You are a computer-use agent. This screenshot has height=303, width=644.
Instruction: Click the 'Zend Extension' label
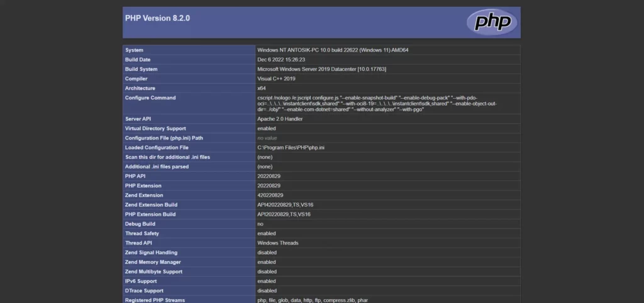tap(144, 195)
